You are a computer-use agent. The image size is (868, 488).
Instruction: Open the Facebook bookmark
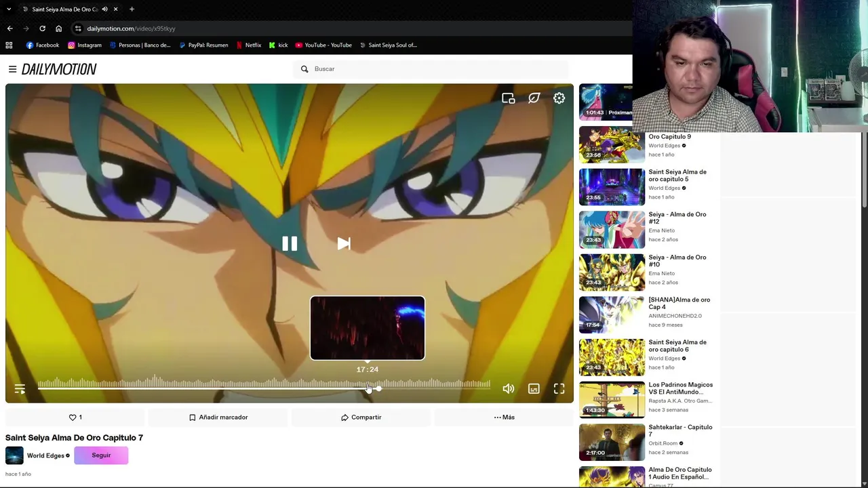[x=43, y=45]
